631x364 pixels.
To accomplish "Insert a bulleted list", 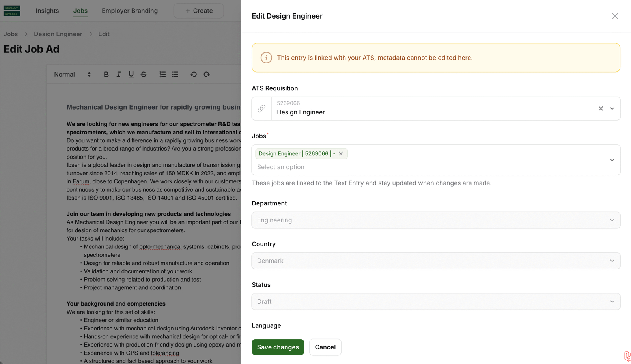I will point(175,74).
